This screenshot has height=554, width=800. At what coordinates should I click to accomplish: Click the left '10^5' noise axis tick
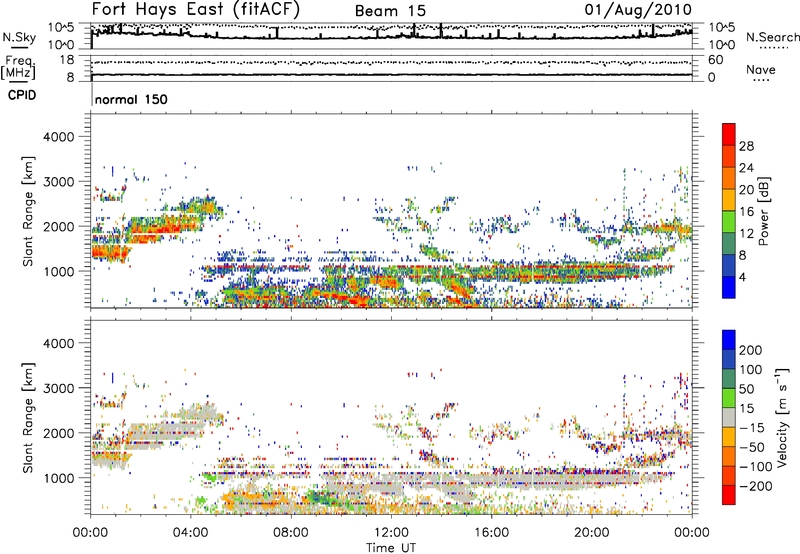pyautogui.click(x=61, y=28)
